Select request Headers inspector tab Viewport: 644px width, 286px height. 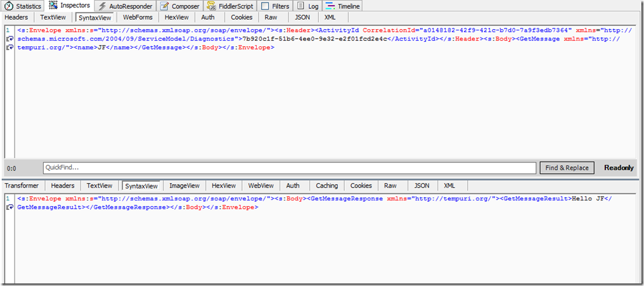click(16, 17)
